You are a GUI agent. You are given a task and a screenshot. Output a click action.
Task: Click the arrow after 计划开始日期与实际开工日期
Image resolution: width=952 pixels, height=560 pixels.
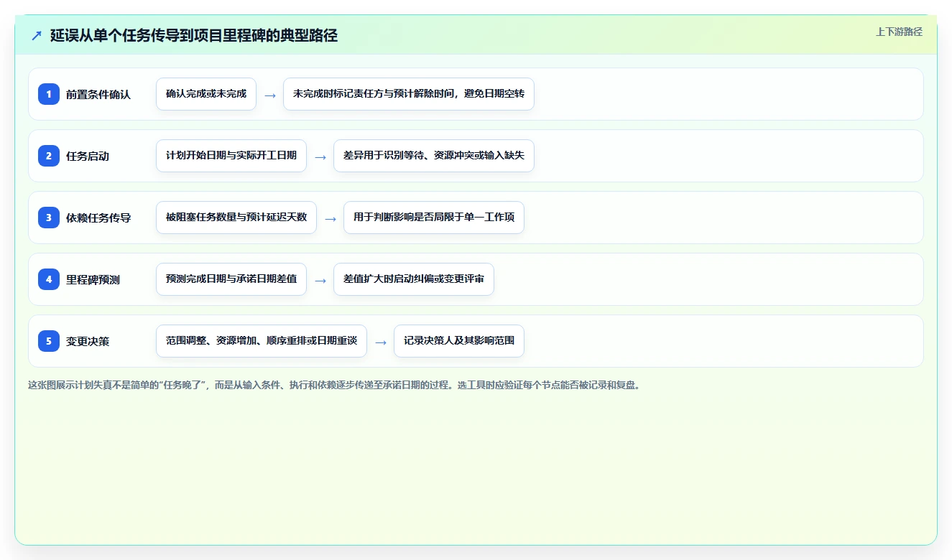(x=320, y=157)
